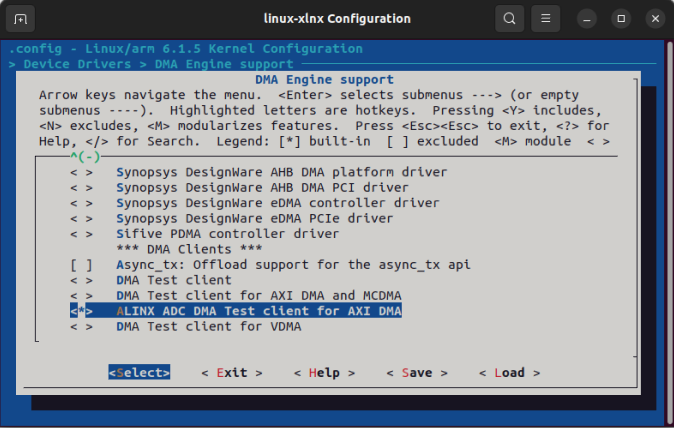674x428 pixels.
Task: Minimize the linux-xlnx Configuration window
Action: 587,19
